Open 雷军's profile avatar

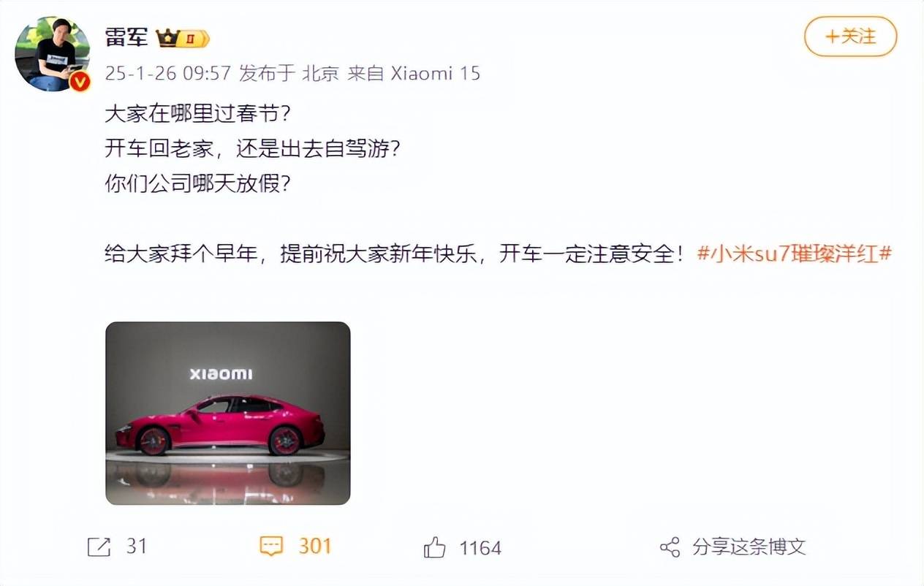[53, 54]
